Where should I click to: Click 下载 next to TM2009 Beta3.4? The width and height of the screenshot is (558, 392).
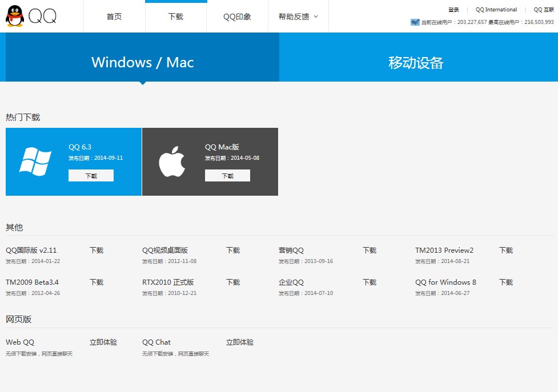point(97,282)
